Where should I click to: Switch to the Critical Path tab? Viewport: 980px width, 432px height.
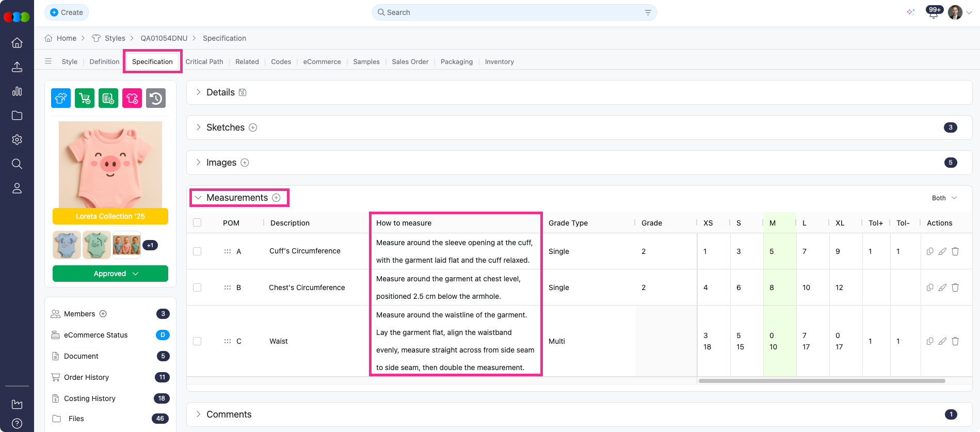click(204, 61)
